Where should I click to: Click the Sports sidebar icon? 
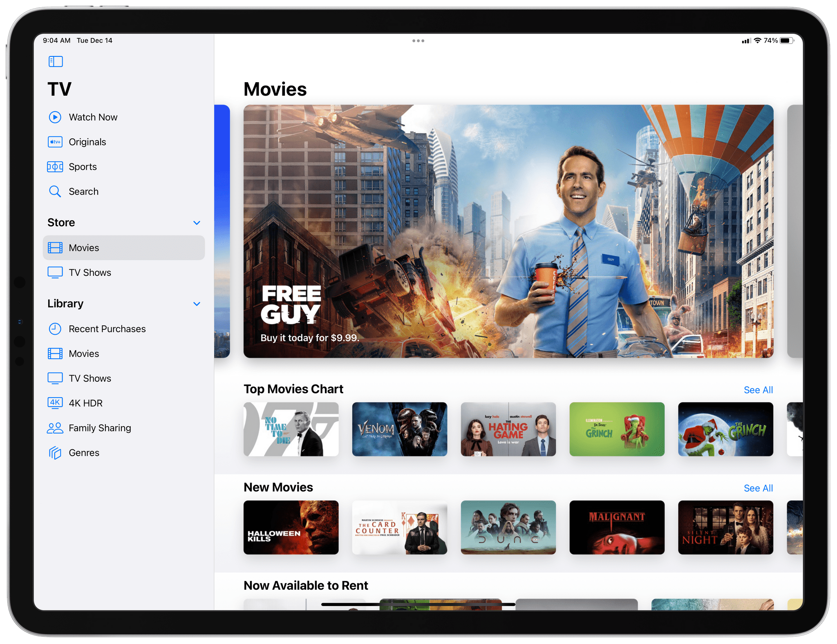coord(55,165)
